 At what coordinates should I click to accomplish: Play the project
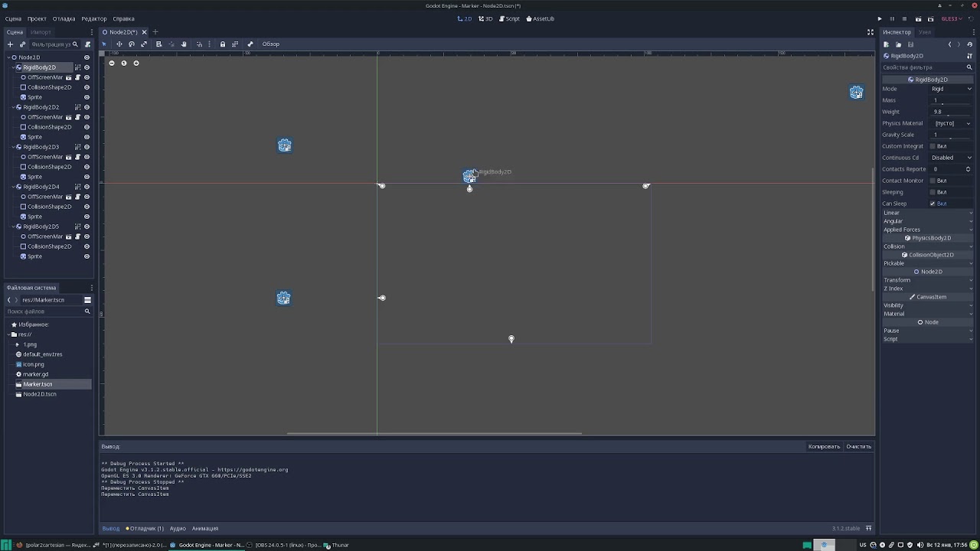[x=880, y=19]
